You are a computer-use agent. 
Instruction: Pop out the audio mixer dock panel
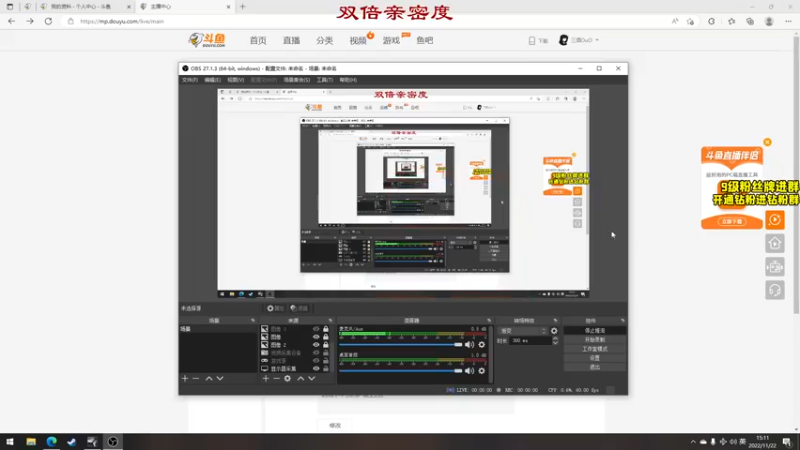pyautogui.click(x=489, y=320)
